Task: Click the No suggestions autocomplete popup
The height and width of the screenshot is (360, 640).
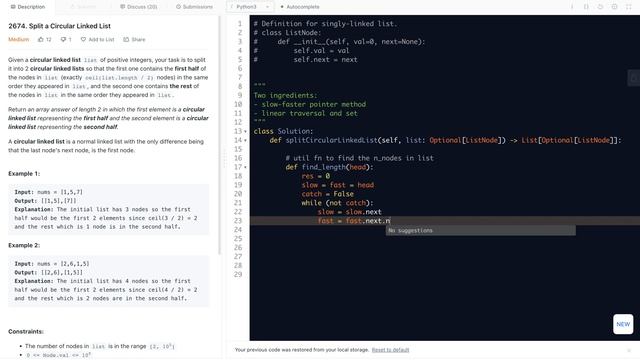Action: [481, 231]
